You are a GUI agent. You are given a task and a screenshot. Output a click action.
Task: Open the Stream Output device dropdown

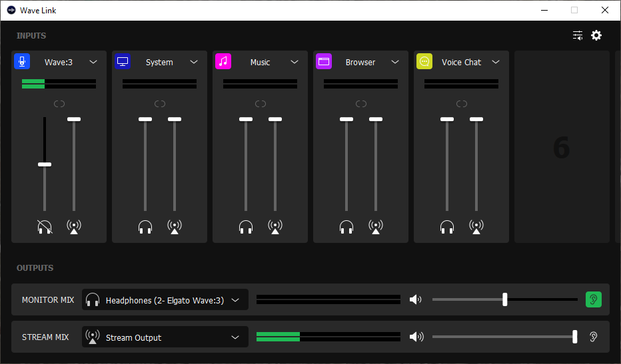tap(165, 337)
